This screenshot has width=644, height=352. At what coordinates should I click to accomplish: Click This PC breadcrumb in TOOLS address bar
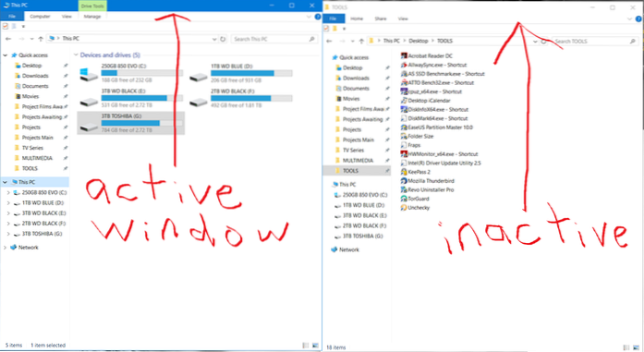[x=391, y=41]
